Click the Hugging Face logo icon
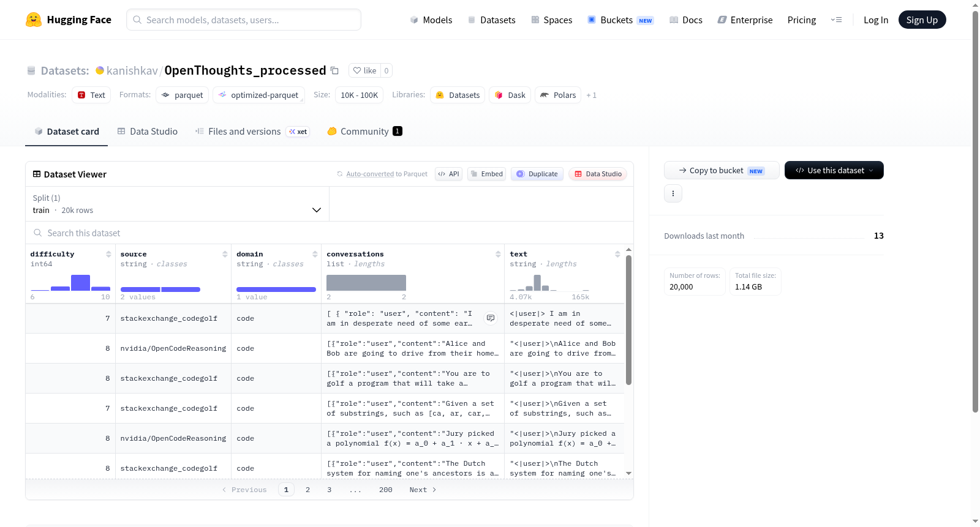Screen dimensions: 980x527 click(x=34, y=20)
